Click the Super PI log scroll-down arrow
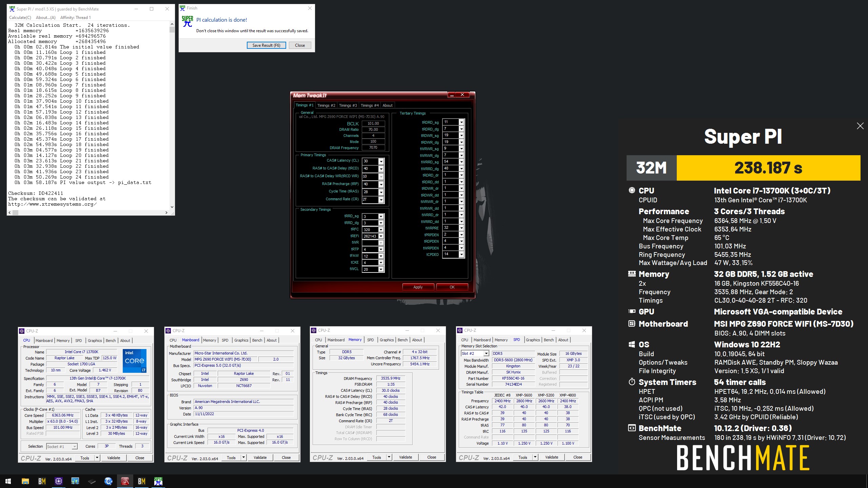This screenshot has height=488, width=868. [x=172, y=207]
